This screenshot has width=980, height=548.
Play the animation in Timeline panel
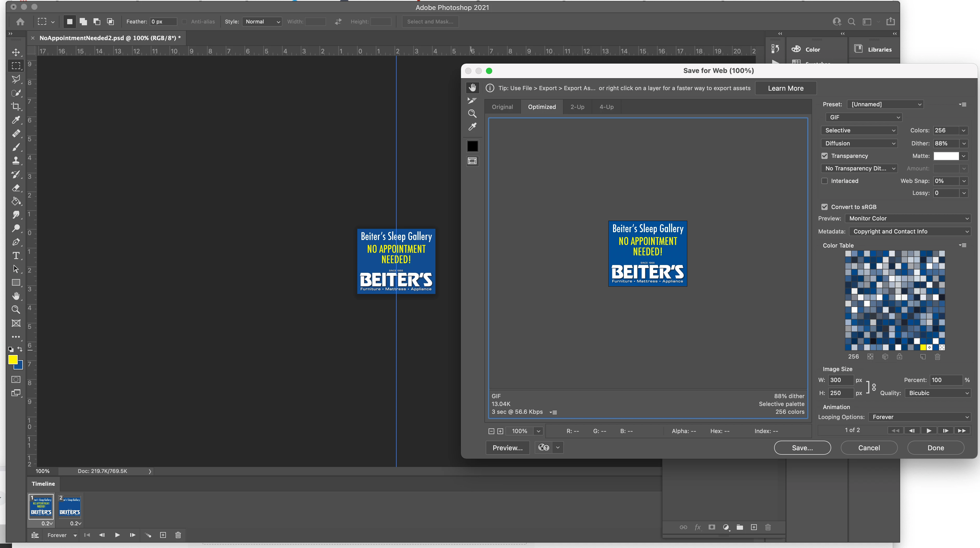(117, 535)
